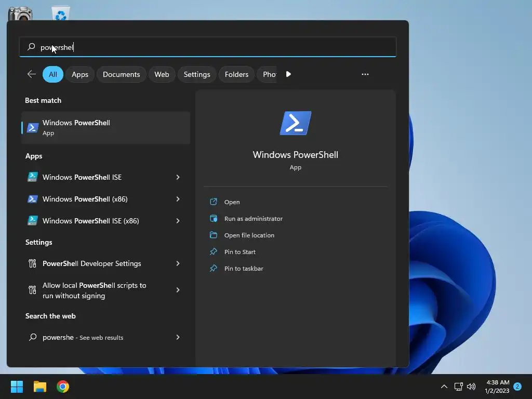Open the notification badge showing 2
This screenshot has height=399, width=532.
517,387
